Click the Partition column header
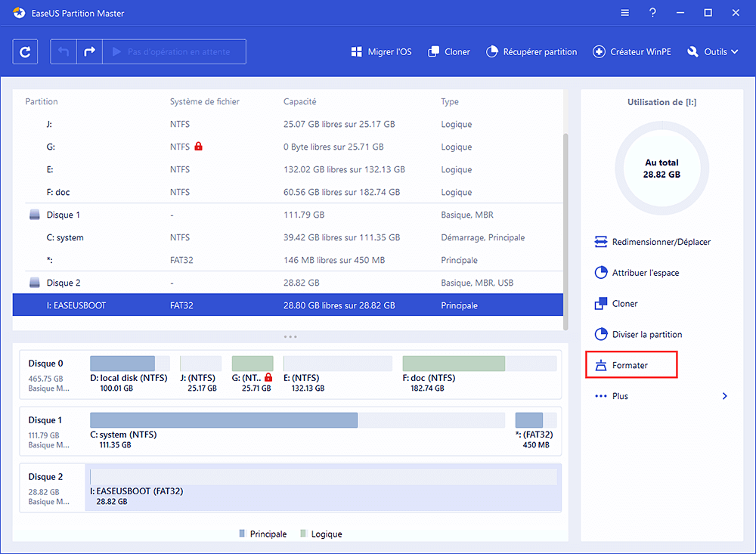This screenshot has height=554, width=756. [42, 102]
